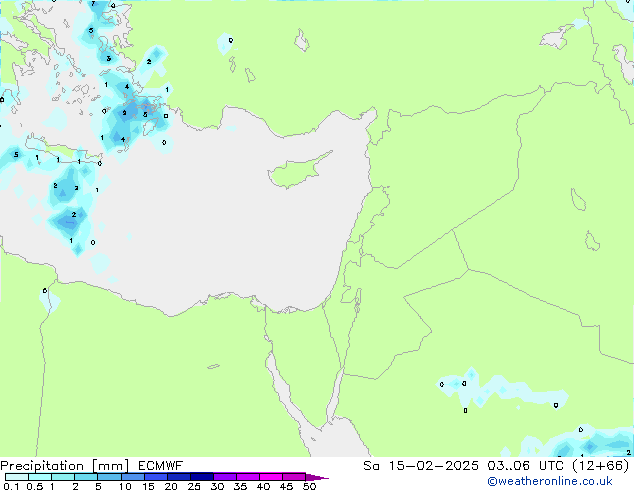Click the 25–30 mm dark blue legend box
This screenshot has width=634, height=490.
201,477
